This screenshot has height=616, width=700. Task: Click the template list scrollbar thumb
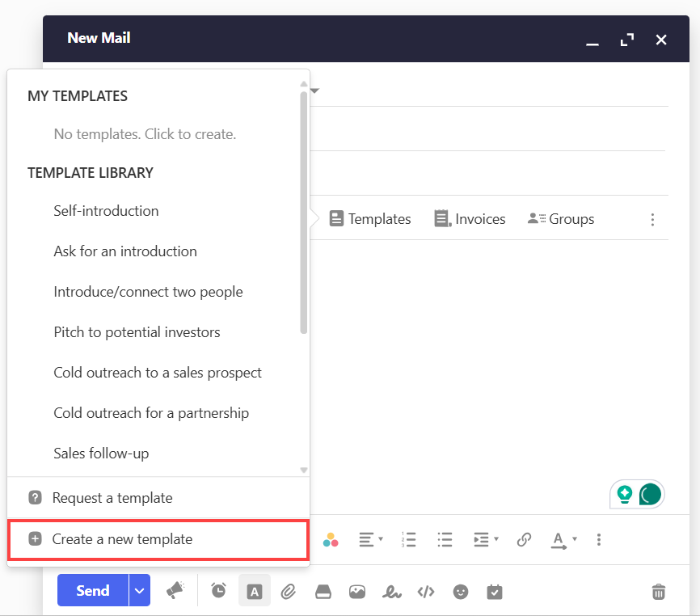(304, 213)
